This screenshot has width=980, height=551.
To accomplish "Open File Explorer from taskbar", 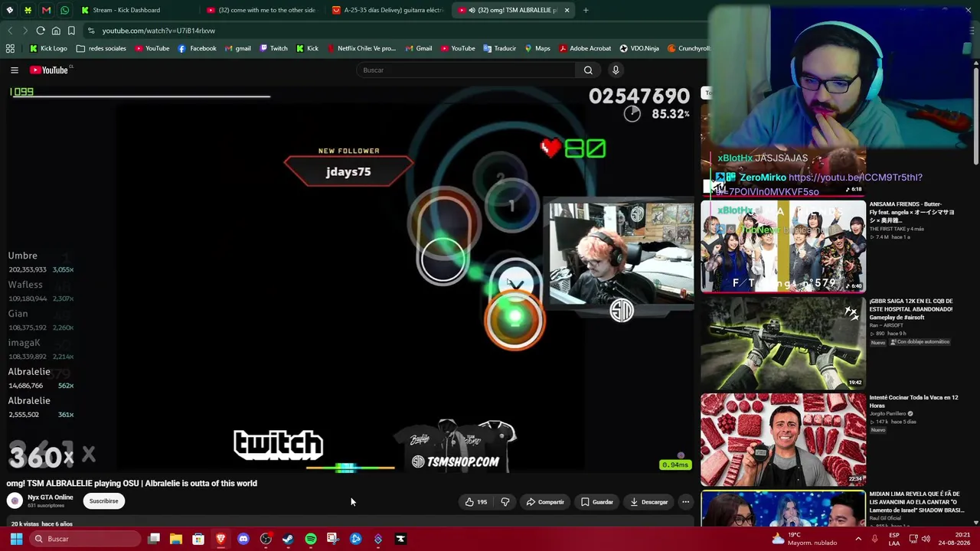I will (176, 539).
